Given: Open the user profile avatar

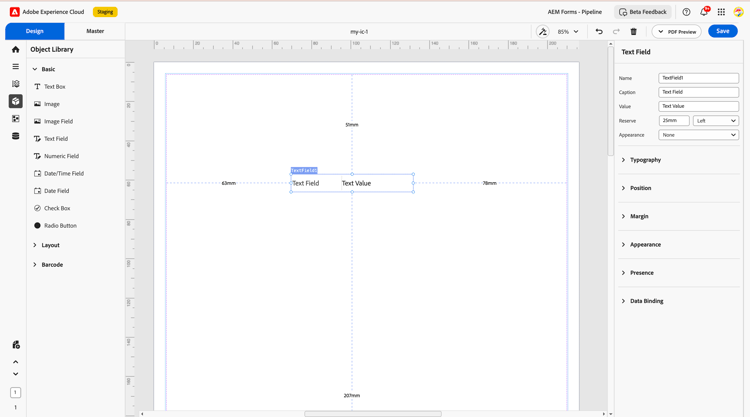Looking at the screenshot, I should [x=738, y=12].
